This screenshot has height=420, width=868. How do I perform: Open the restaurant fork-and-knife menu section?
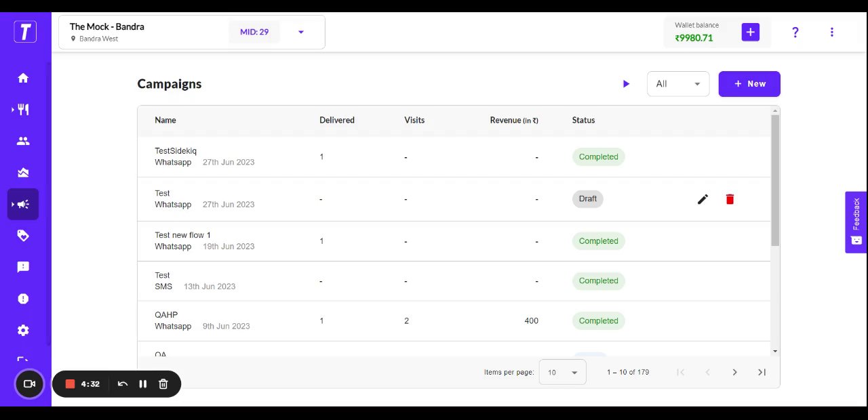point(23,110)
